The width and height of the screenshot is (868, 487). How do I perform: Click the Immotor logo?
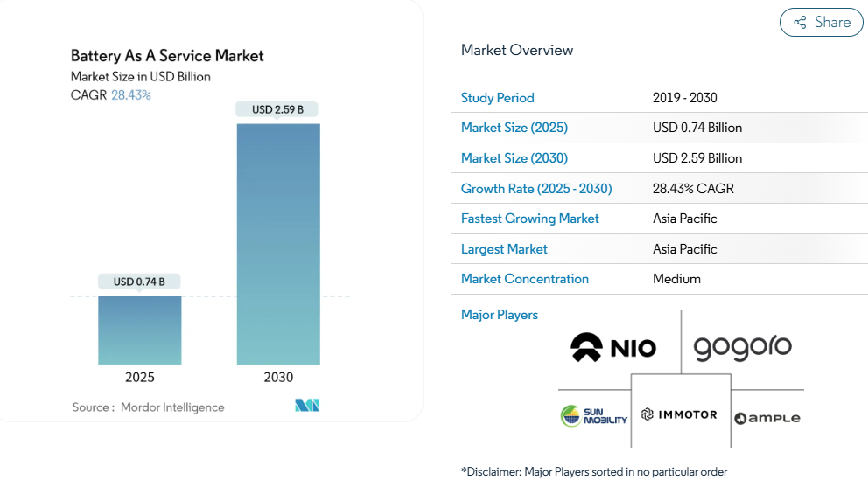coord(679,414)
